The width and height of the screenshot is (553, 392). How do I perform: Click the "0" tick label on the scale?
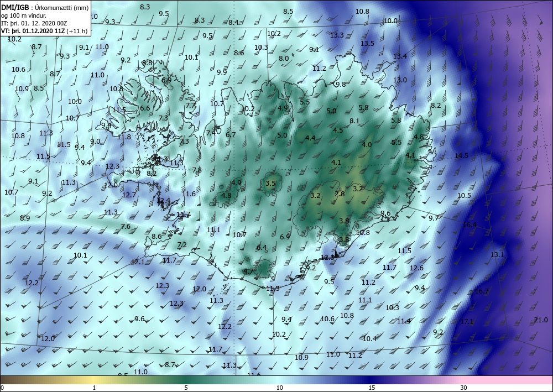[x=2, y=388]
